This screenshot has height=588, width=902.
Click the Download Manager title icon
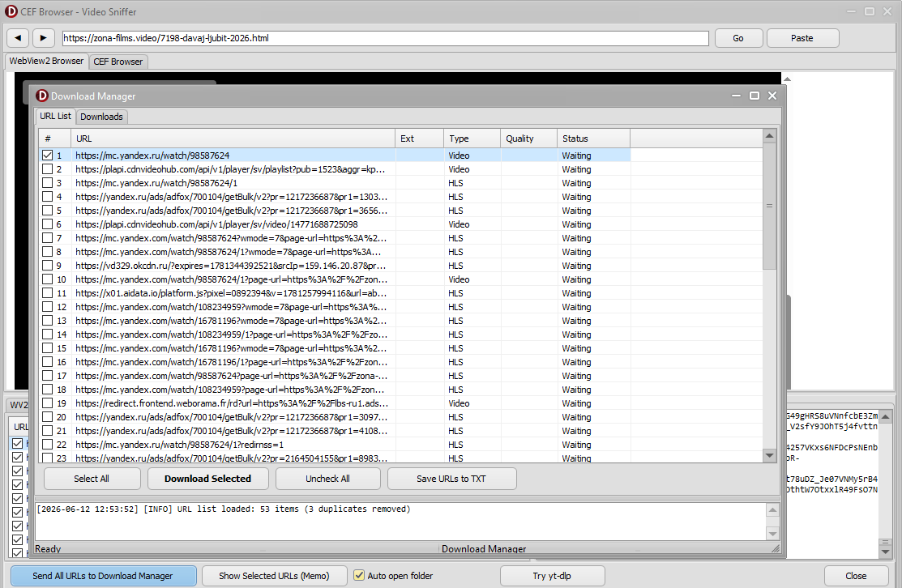tap(42, 96)
